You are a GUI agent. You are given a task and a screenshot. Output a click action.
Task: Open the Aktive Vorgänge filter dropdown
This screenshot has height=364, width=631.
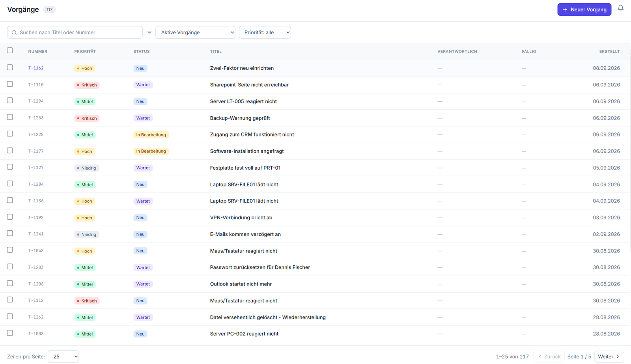(x=196, y=32)
